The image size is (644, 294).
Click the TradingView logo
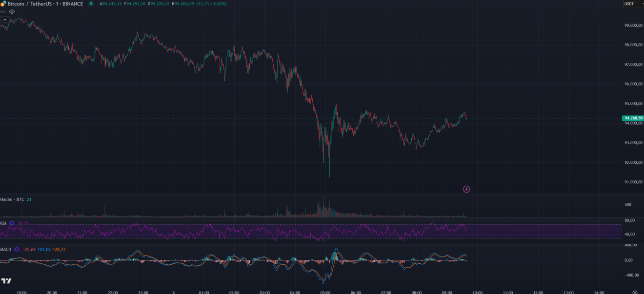tap(6, 281)
